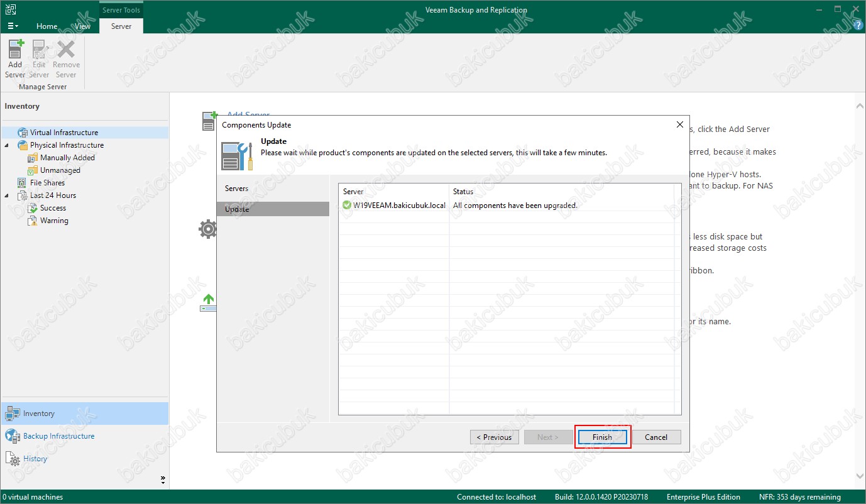Switch to the View ribbon tab
This screenshot has width=866, height=504.
click(83, 26)
